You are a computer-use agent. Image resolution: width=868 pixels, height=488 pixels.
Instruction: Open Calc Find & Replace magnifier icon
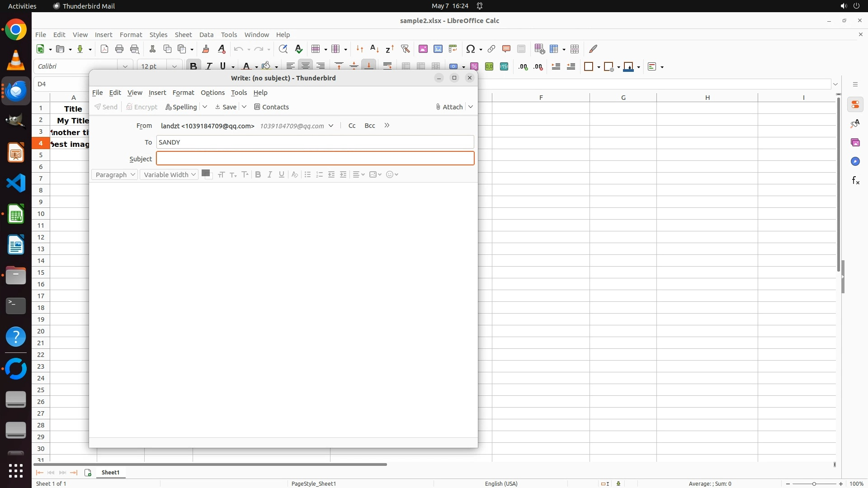coord(283,49)
